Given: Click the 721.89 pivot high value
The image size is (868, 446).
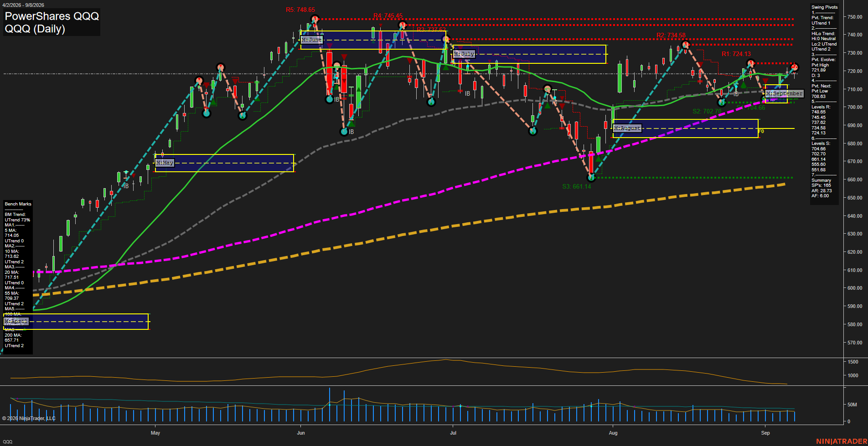Looking at the screenshot, I should pyautogui.click(x=819, y=70).
